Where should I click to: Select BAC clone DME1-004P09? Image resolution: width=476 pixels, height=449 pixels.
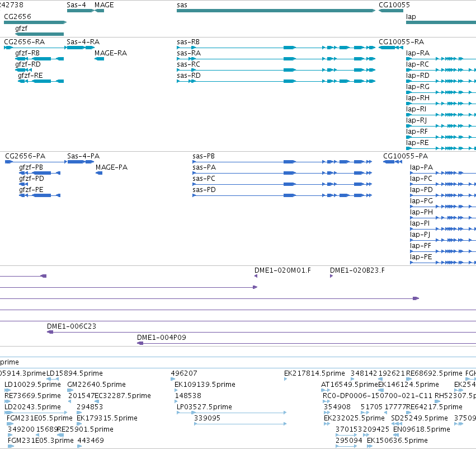point(307,343)
